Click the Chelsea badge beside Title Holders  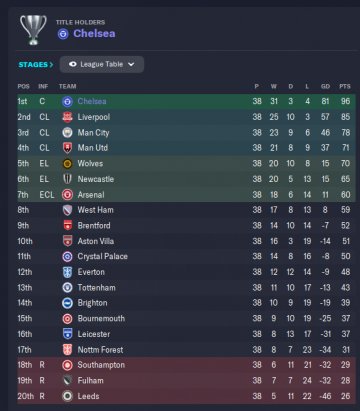click(63, 34)
